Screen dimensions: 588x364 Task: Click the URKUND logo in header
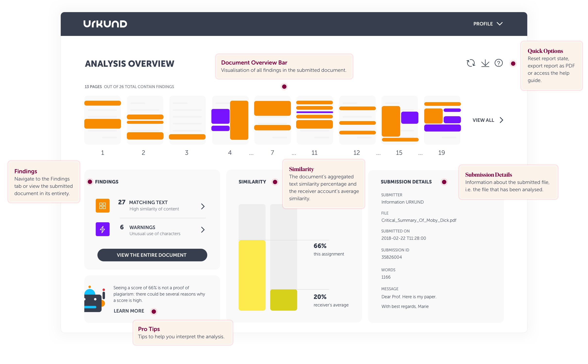[x=105, y=24]
